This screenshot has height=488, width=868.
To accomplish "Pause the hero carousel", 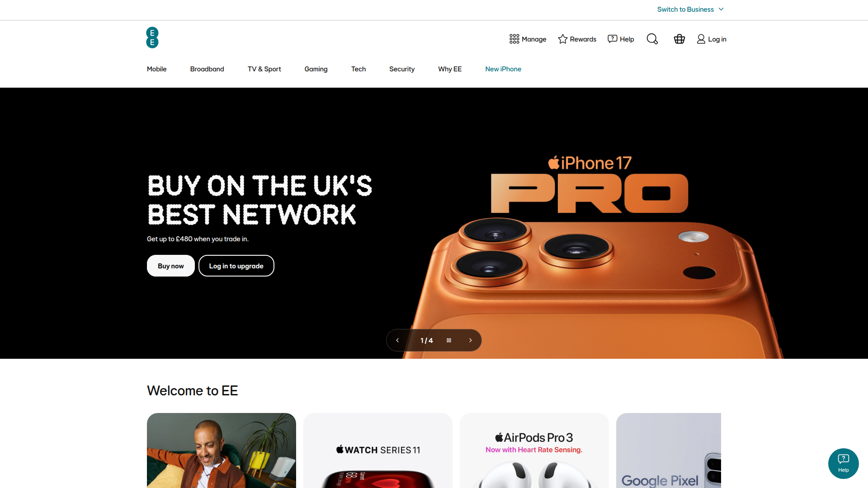I will tap(449, 340).
